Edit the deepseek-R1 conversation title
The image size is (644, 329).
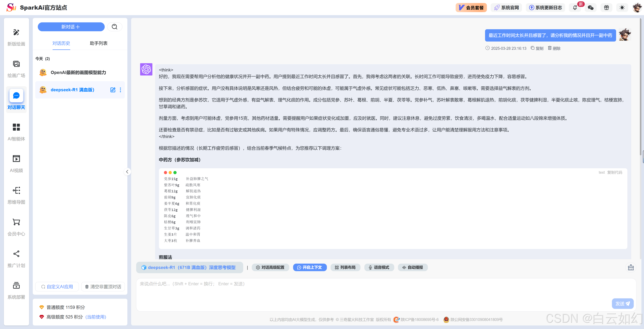[113, 90]
